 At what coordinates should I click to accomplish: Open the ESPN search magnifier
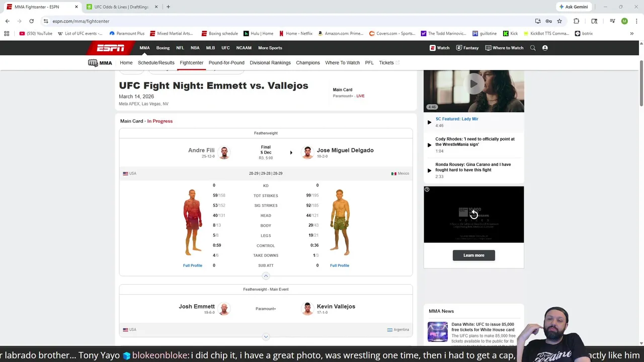[x=533, y=48]
